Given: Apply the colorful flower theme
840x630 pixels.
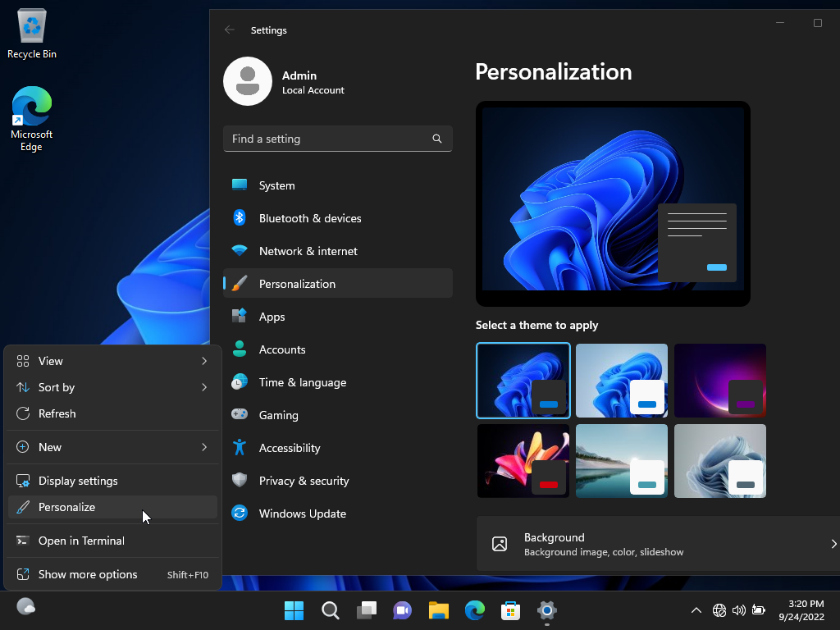Looking at the screenshot, I should (523, 461).
